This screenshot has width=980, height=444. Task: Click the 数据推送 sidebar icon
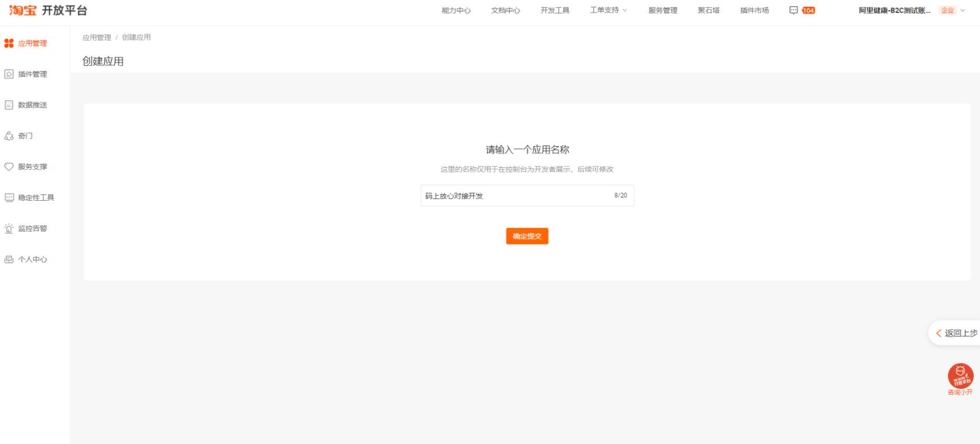(x=9, y=105)
